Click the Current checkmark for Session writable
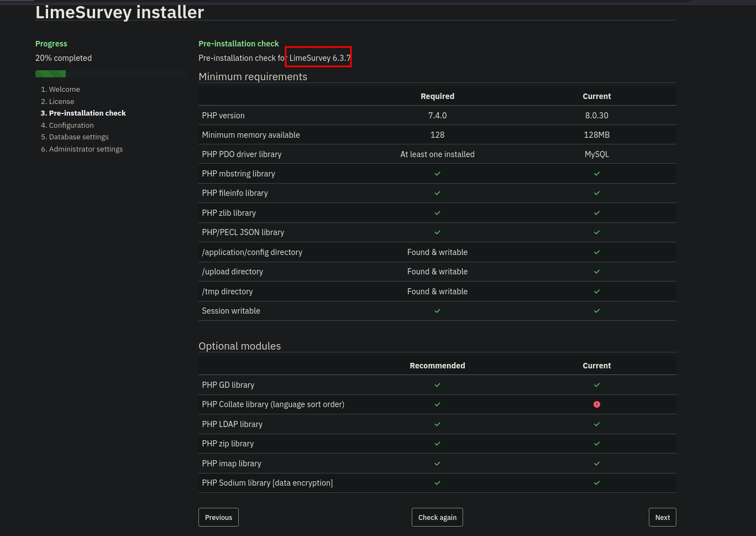Screen dimensions: 756x536 tap(597, 311)
